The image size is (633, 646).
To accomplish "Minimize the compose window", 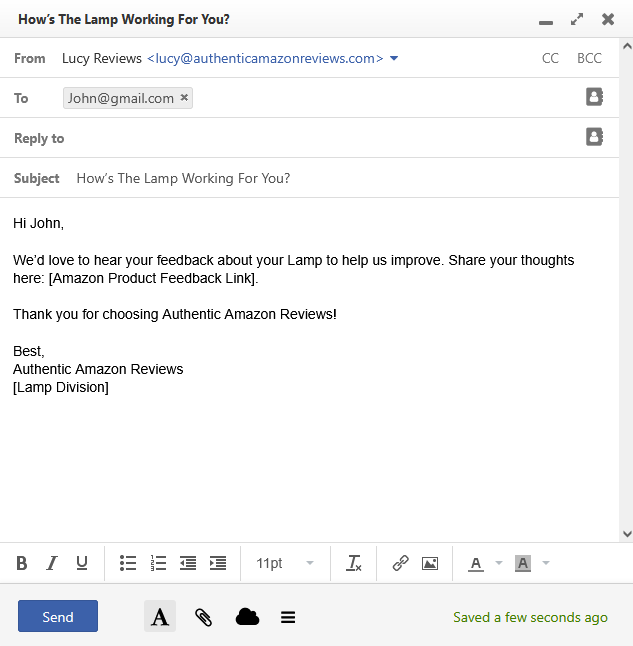I will pos(546,23).
